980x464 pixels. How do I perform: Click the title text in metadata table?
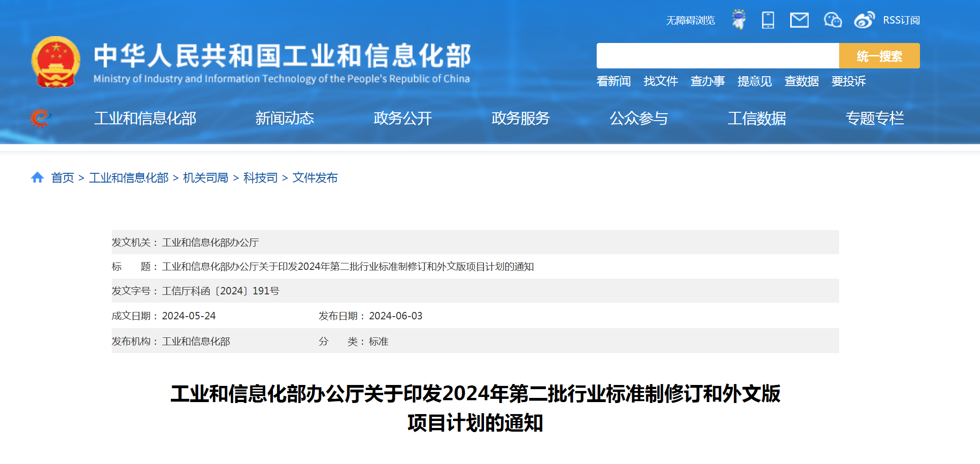tap(348, 267)
